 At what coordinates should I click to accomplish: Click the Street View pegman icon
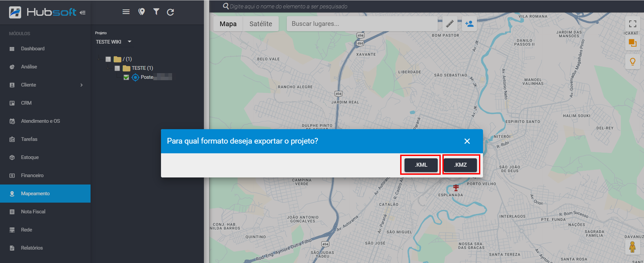click(633, 247)
